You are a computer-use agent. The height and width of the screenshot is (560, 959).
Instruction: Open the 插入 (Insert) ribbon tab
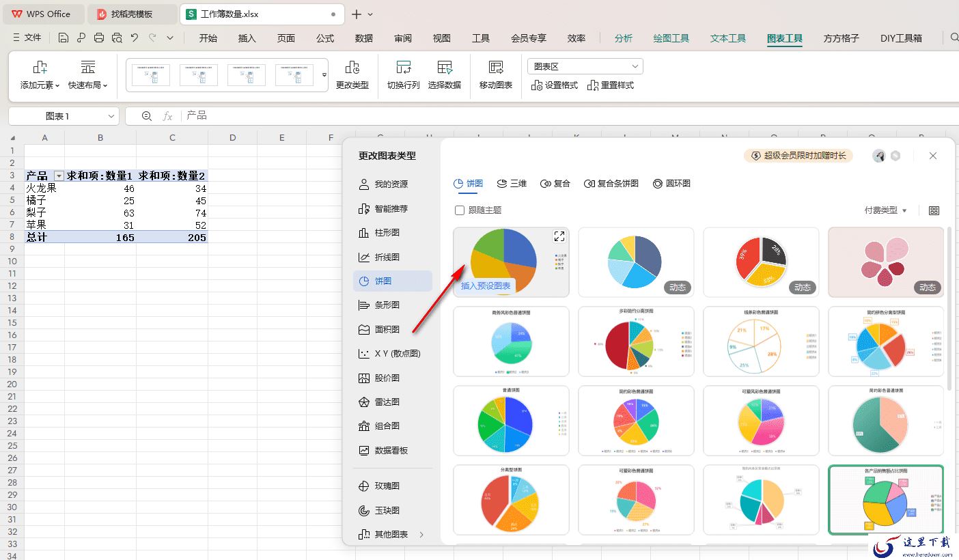tap(247, 38)
